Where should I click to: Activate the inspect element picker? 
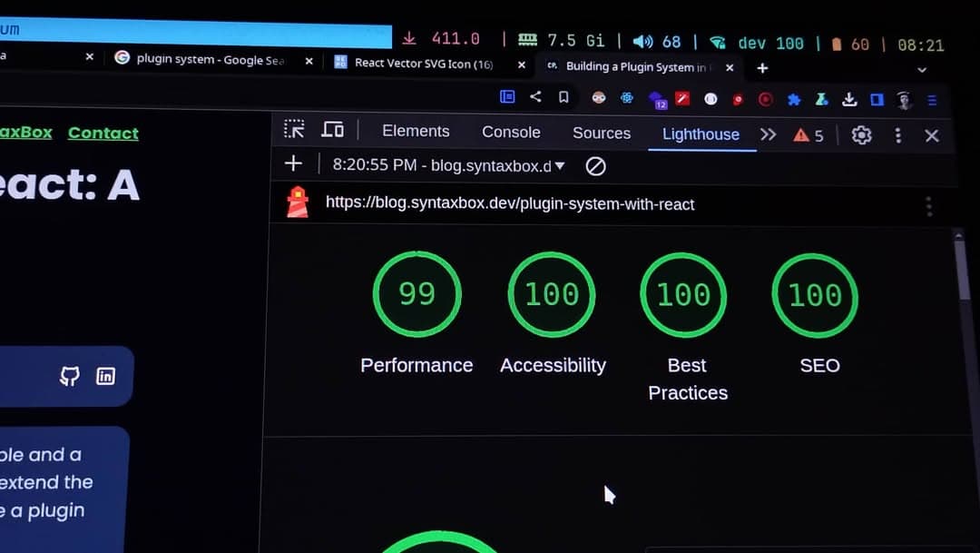tap(294, 129)
